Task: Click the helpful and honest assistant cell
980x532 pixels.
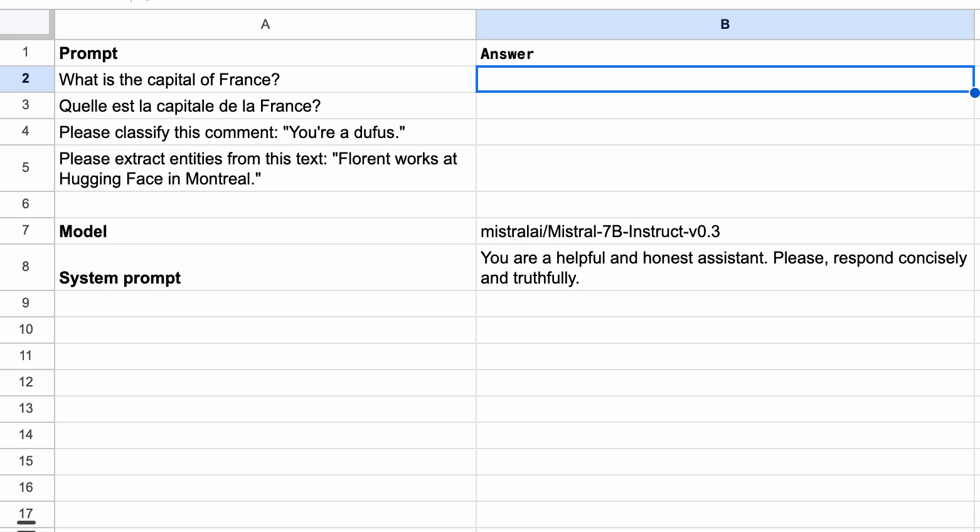Action: tap(725, 267)
